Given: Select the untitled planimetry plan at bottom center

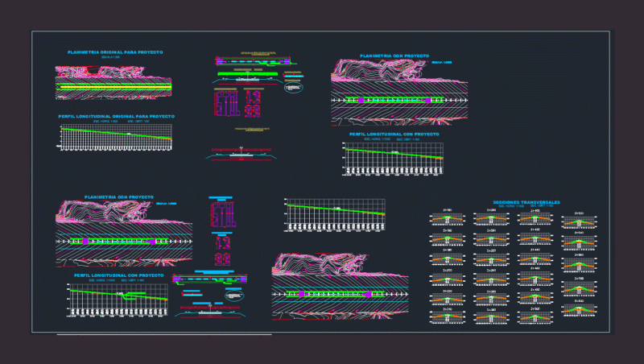Looking at the screenshot, I should (x=340, y=287).
